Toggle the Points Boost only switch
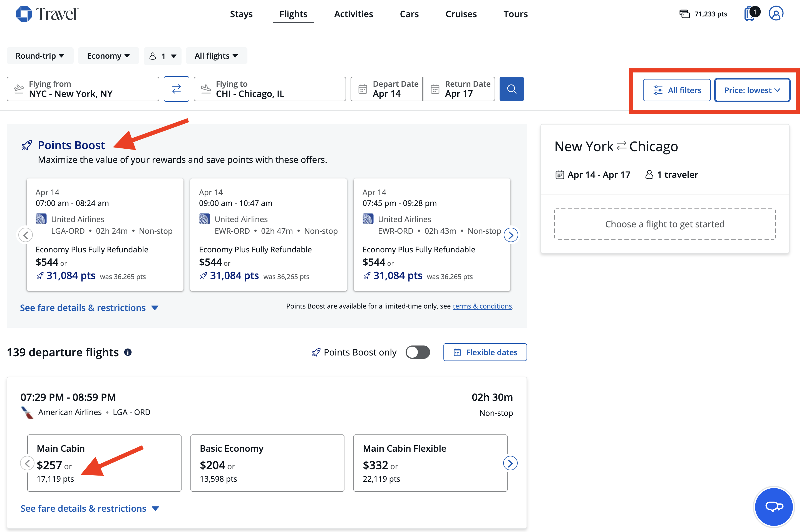 coord(418,352)
